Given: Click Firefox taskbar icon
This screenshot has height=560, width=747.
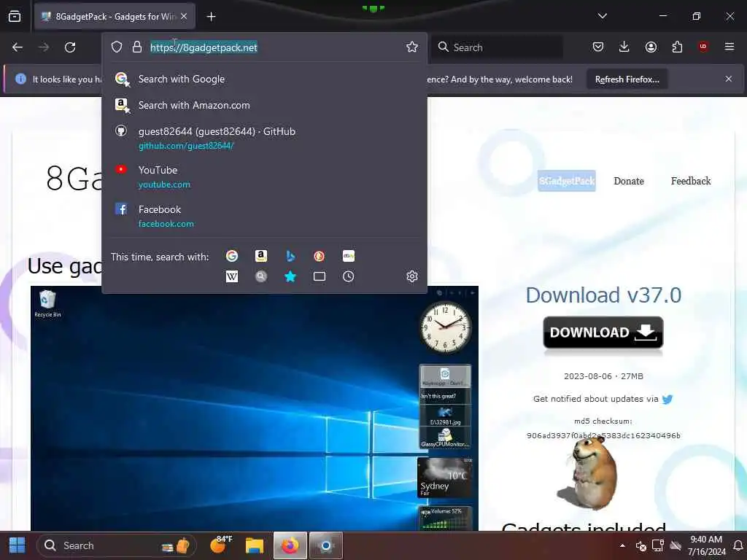Looking at the screenshot, I should point(290,545).
